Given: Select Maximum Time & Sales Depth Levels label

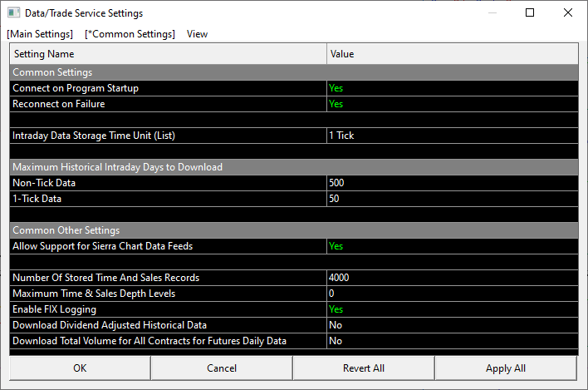Looking at the screenshot, I should 168,294.
